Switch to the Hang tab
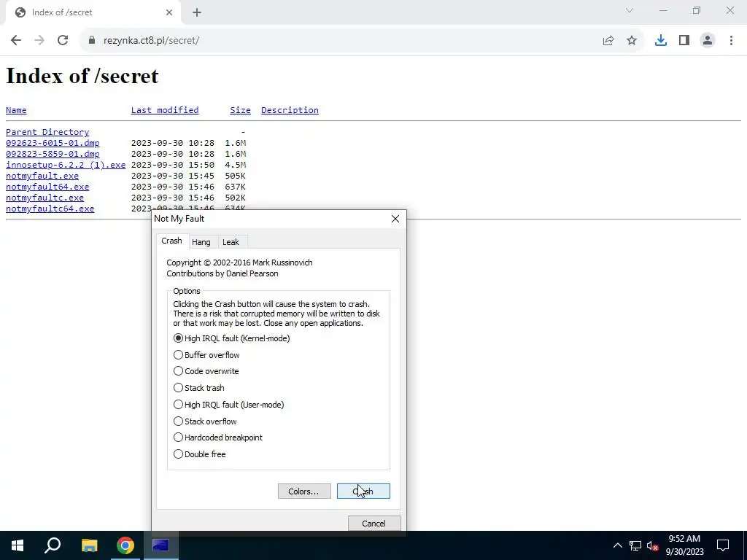 tap(201, 242)
